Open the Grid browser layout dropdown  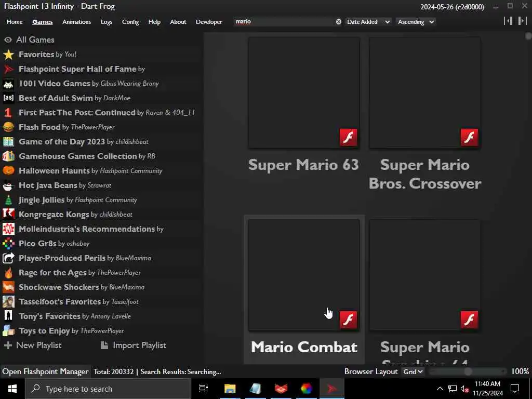click(413, 371)
